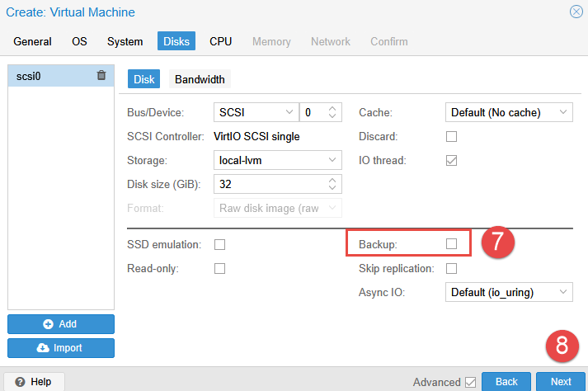Viewport: 588px width, 391px height.
Task: Click the Add disk button
Action: point(61,324)
